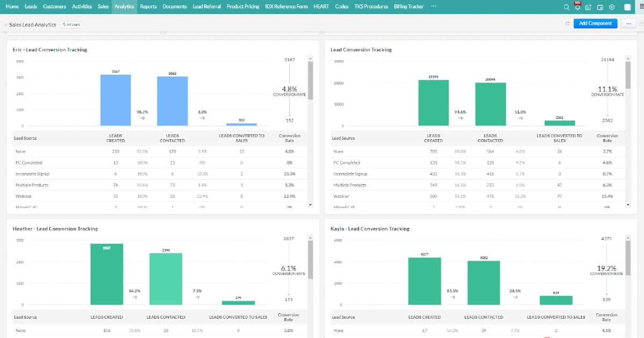Open the Lead Referral tab
The height and width of the screenshot is (338, 644).
207,6
